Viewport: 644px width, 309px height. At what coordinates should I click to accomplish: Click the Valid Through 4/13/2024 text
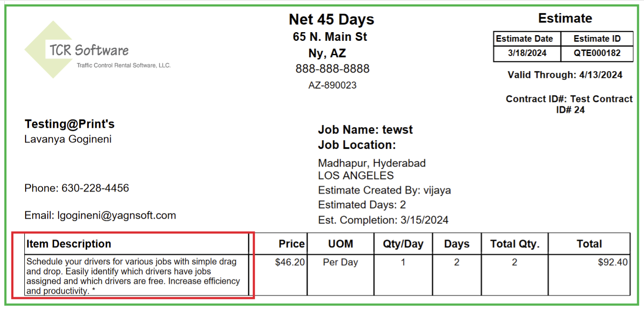565,75
